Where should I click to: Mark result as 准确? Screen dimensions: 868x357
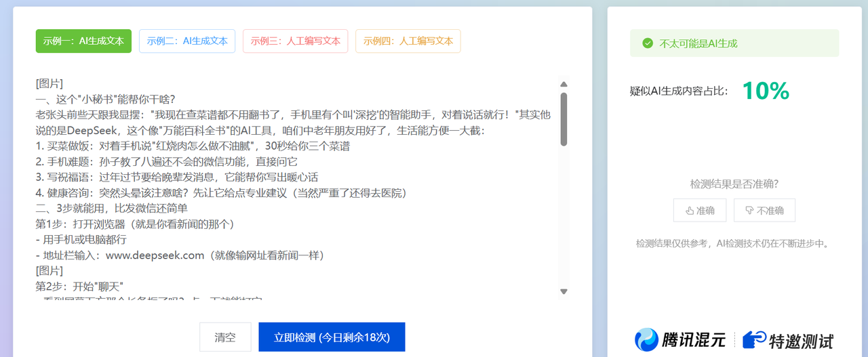pyautogui.click(x=700, y=211)
